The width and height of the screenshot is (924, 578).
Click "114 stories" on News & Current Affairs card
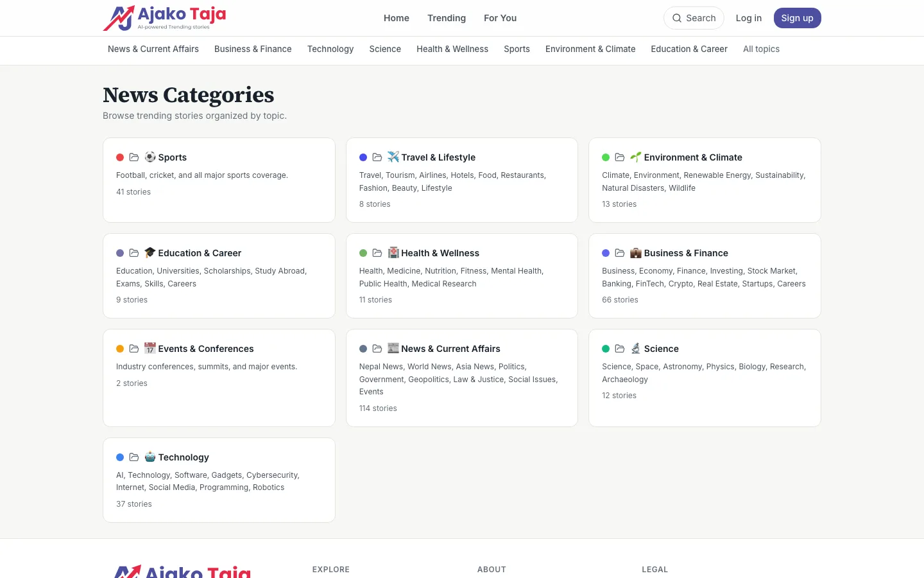pyautogui.click(x=378, y=408)
